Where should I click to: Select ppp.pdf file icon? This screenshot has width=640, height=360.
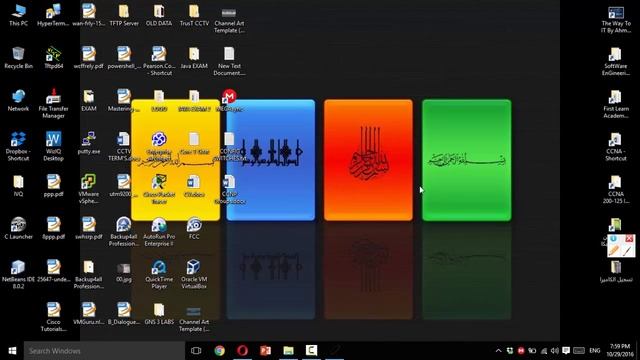[x=53, y=185]
